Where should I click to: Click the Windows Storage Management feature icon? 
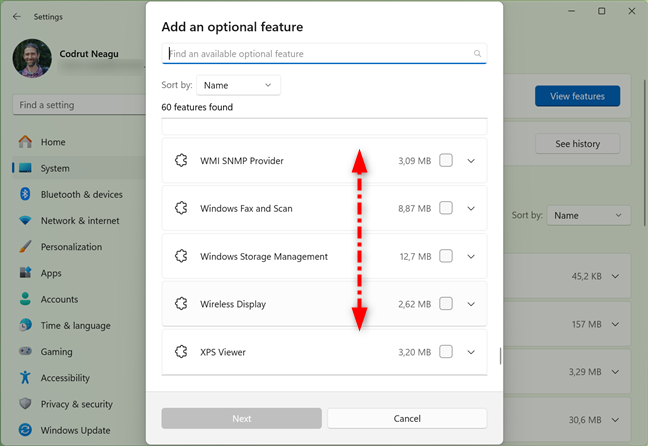181,256
